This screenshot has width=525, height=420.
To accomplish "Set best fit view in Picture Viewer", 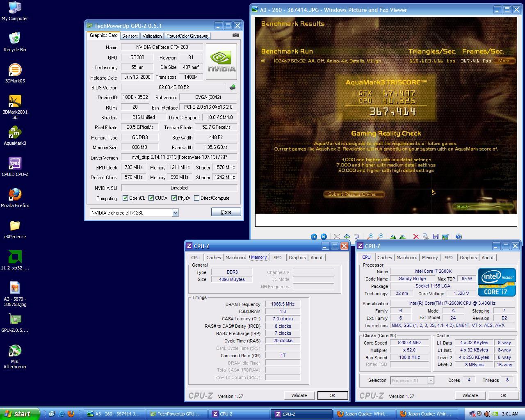I will (x=337, y=237).
